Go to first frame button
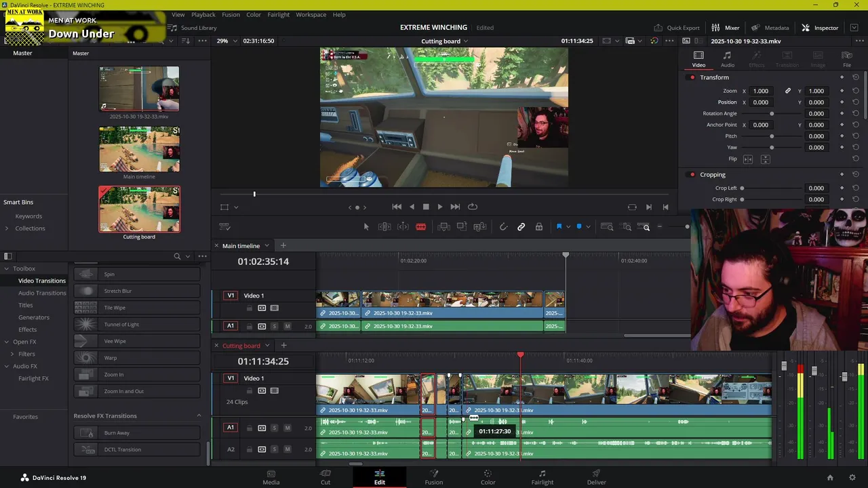This screenshot has height=488, width=868. point(397,207)
